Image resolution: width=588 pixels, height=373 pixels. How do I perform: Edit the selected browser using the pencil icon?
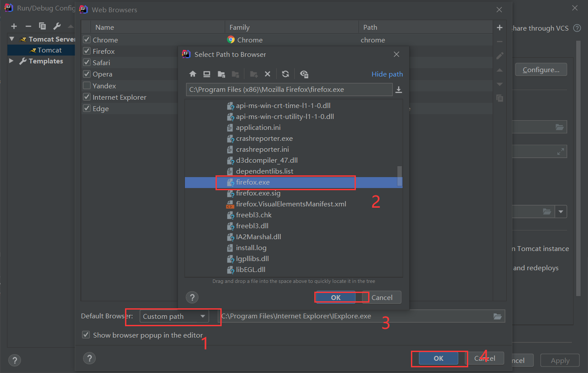click(499, 56)
